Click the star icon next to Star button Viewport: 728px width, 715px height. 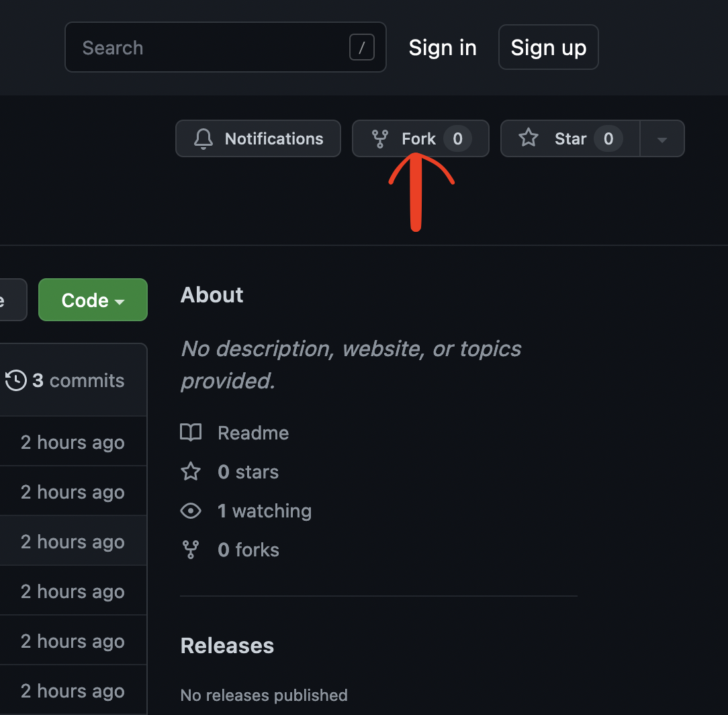[529, 138]
